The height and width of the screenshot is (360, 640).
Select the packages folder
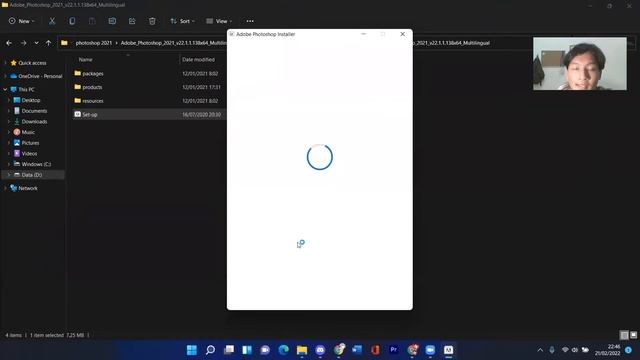click(93, 73)
